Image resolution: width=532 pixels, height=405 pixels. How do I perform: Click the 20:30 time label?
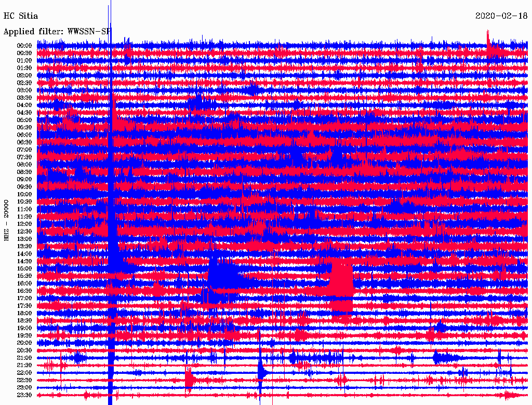pos(24,350)
